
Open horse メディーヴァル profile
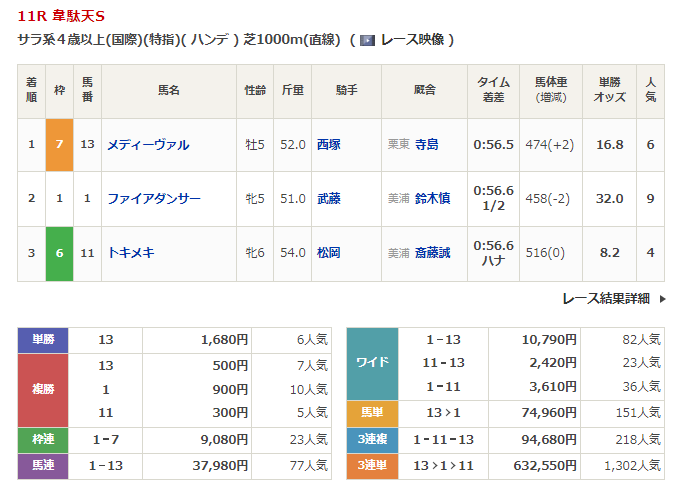tap(148, 145)
